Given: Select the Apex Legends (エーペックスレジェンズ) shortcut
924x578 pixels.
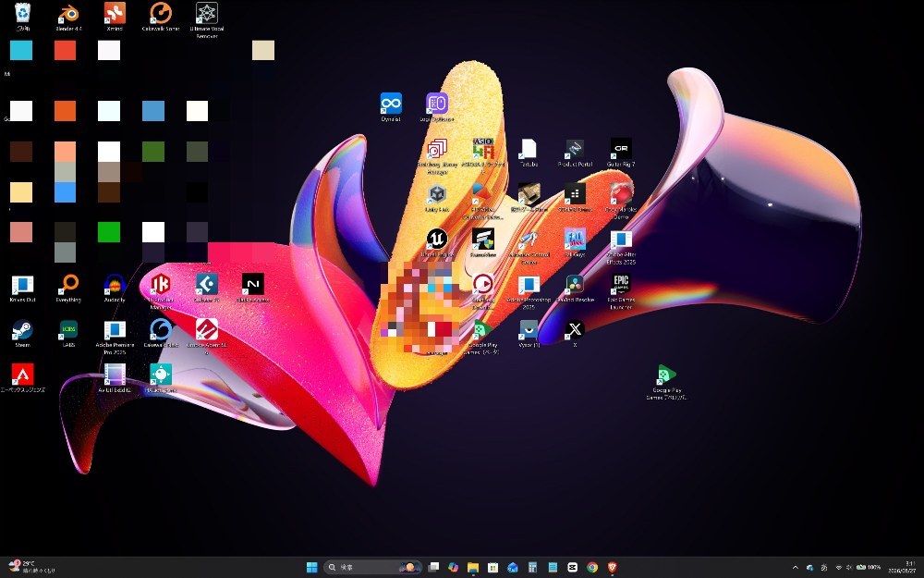Looking at the screenshot, I should pos(22,378).
